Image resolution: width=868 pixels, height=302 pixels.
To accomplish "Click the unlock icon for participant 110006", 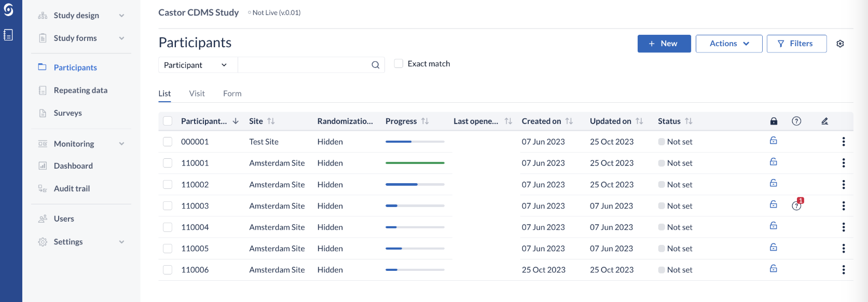I will (773, 268).
